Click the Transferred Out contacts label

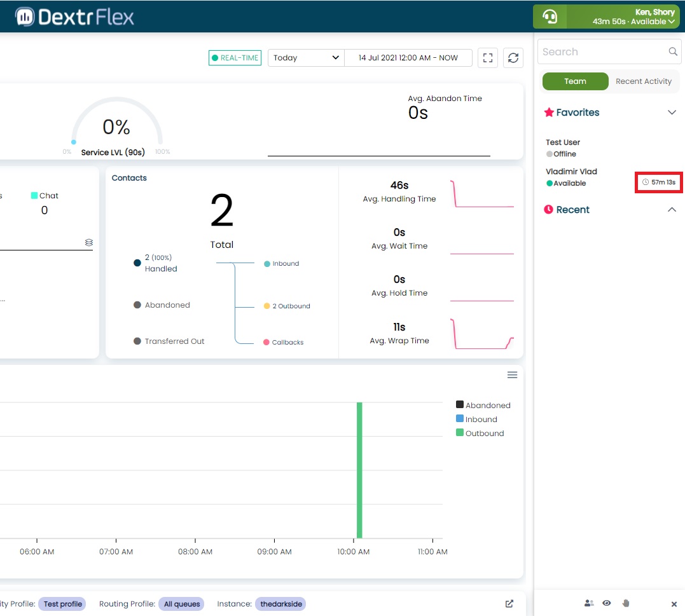[x=174, y=341]
